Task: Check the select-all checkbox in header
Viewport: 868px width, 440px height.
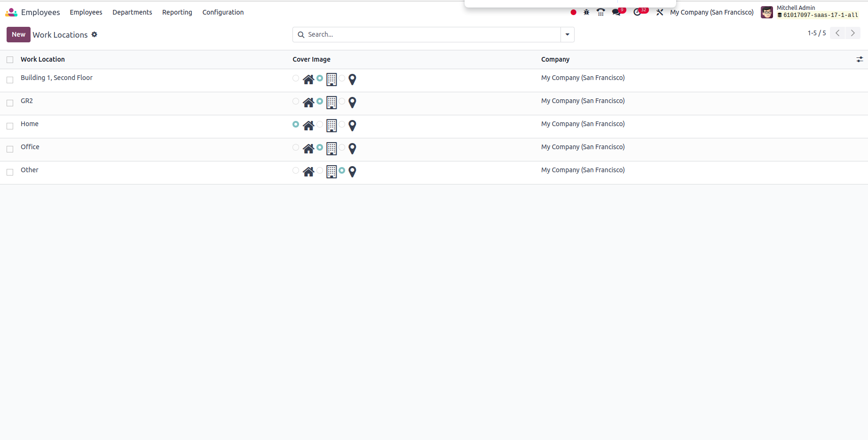Action: [10, 60]
